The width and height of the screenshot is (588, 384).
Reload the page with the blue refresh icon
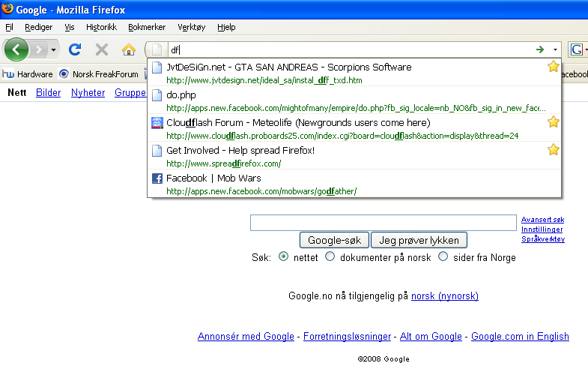tap(75, 49)
